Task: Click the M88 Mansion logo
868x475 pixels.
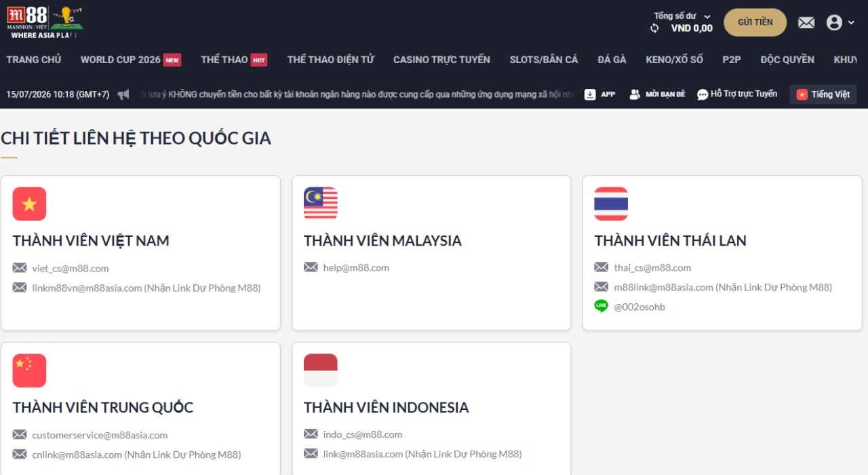Action: pos(45,22)
